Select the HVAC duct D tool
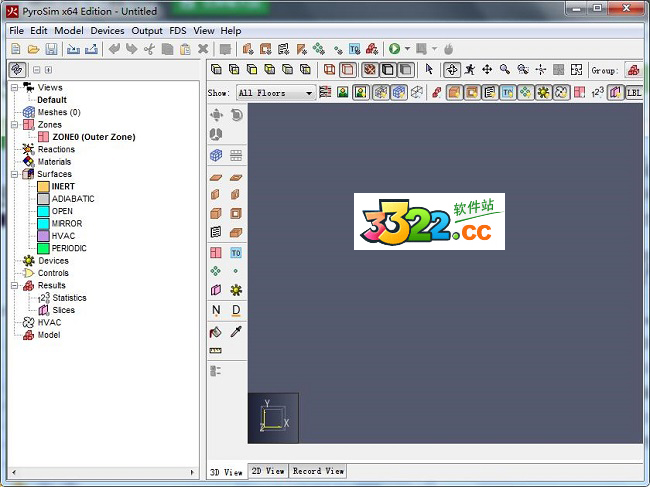 pyautogui.click(x=236, y=310)
